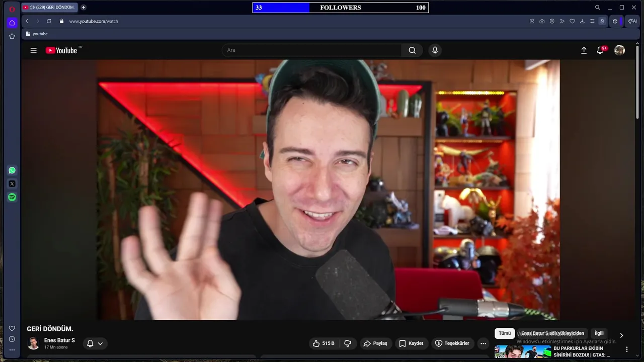
Task: View site info via the padlock icon
Action: click(x=61, y=21)
